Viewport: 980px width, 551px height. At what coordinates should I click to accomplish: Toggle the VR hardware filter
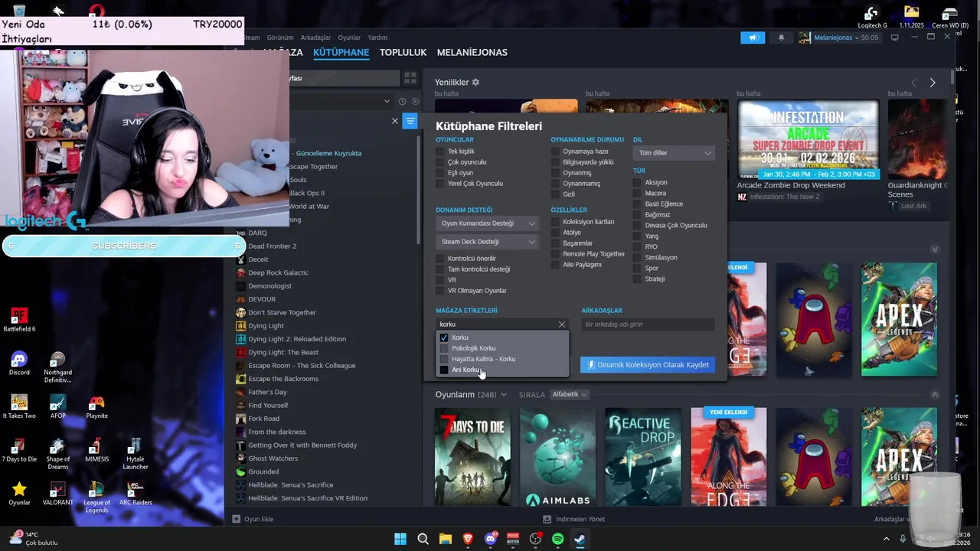(440, 280)
